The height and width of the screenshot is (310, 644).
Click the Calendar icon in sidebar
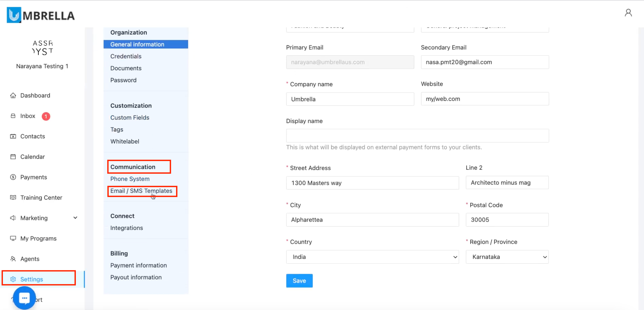tap(13, 157)
